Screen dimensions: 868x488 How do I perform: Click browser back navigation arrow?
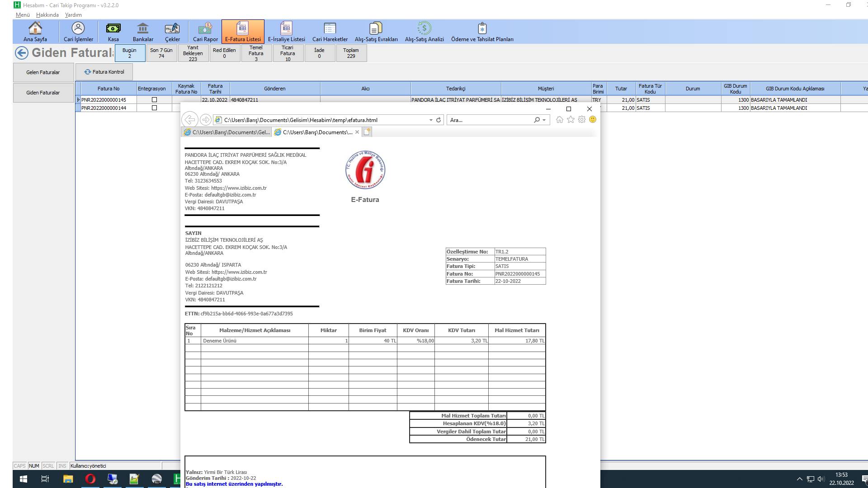click(x=190, y=120)
